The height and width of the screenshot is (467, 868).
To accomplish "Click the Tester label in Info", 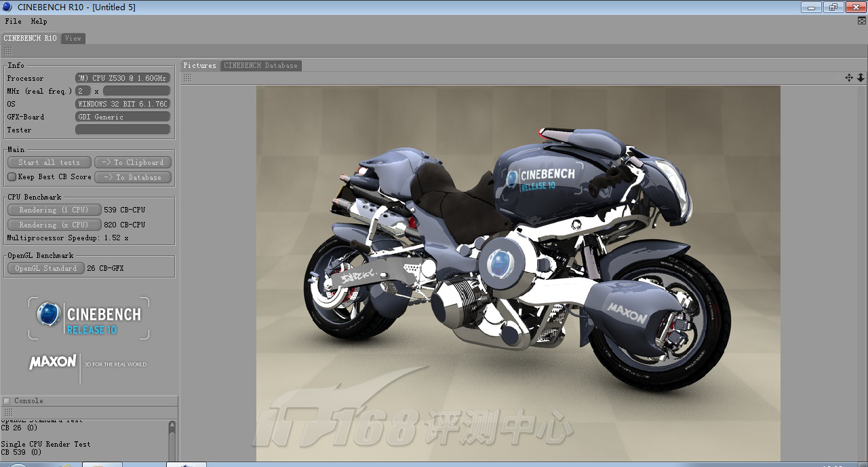I will (19, 130).
